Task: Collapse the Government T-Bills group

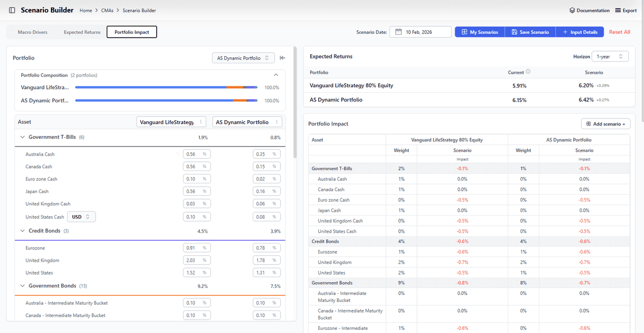Action: (23, 137)
